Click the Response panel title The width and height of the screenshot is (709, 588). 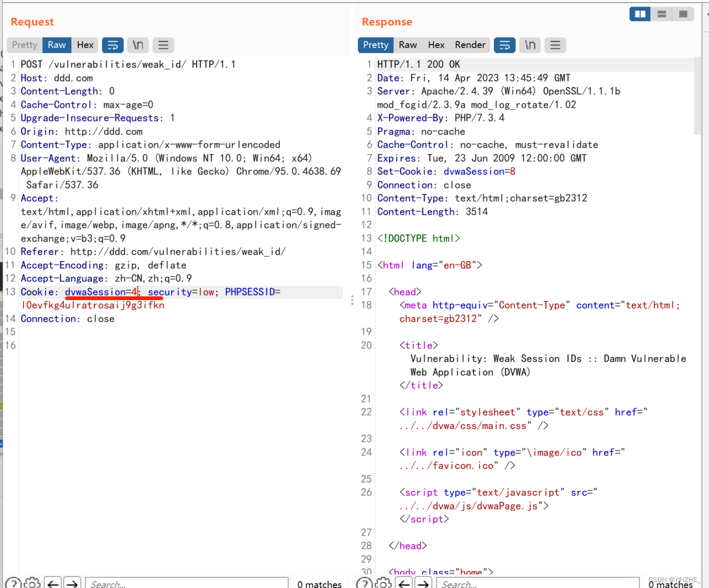pos(387,22)
